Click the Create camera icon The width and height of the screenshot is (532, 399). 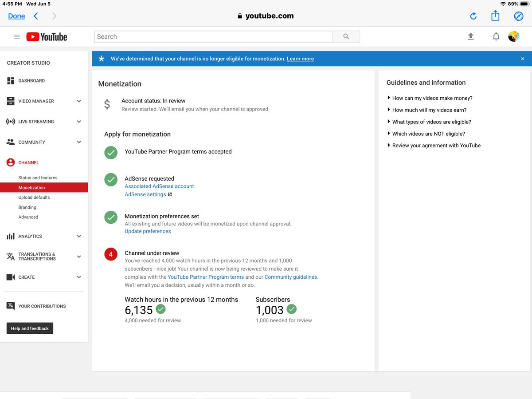[x=11, y=277]
